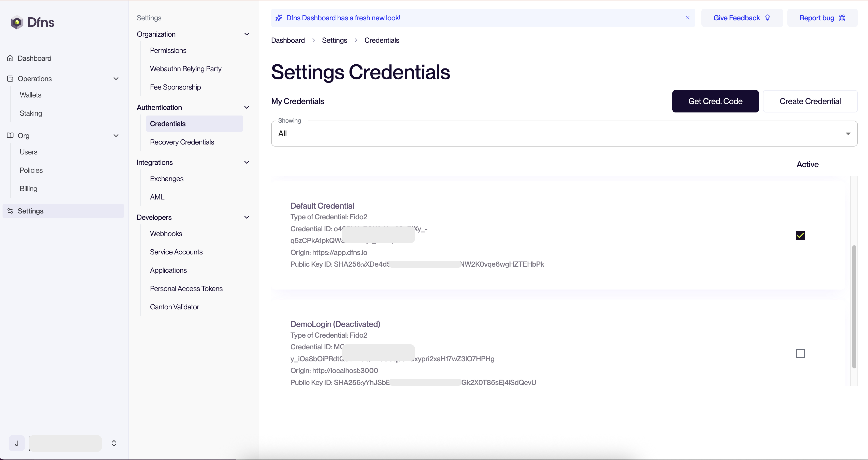Click the Dashboard home icon
This screenshot has height=460, width=868.
click(x=10, y=58)
